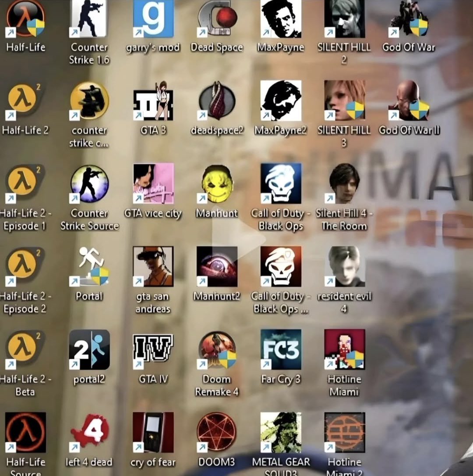
Task: Launch Far Cry 3
Action: coord(280,350)
